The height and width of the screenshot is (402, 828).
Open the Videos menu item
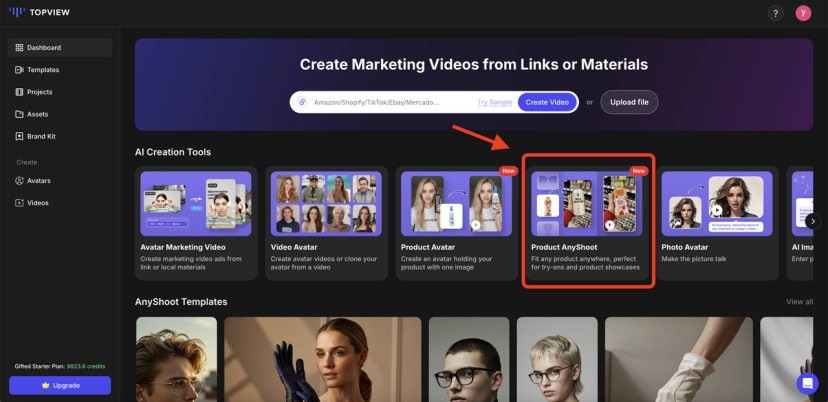[60, 203]
